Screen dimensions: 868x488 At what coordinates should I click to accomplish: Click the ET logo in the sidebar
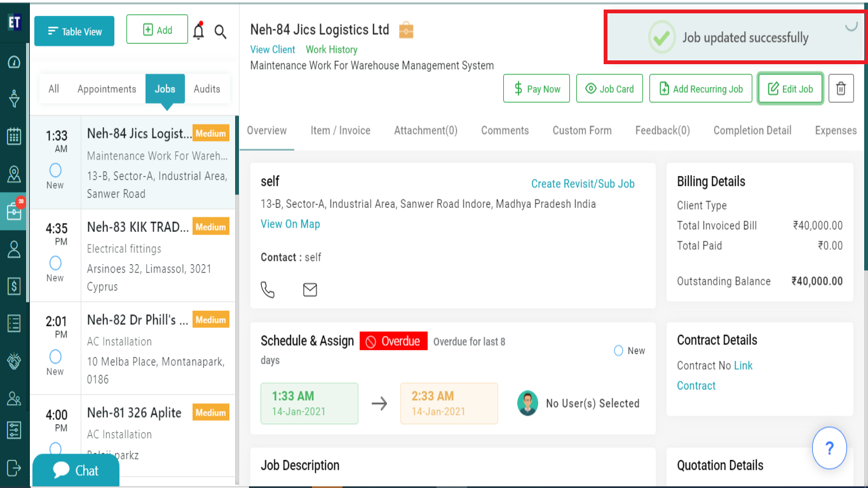click(14, 23)
